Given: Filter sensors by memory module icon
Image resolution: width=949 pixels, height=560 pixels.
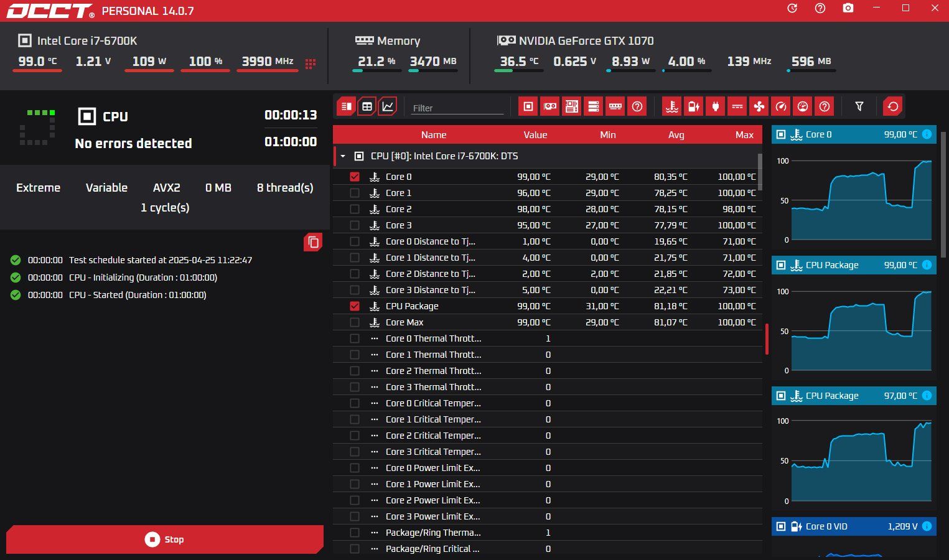Looking at the screenshot, I should 615,106.
